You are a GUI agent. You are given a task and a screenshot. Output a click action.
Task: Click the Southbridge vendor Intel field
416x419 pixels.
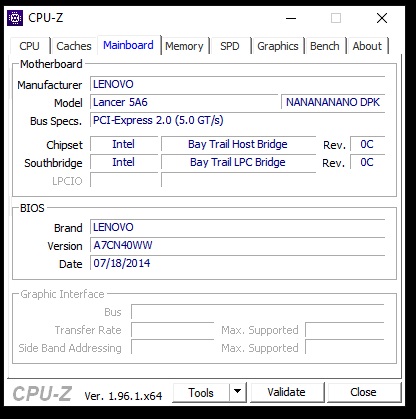[124, 162]
